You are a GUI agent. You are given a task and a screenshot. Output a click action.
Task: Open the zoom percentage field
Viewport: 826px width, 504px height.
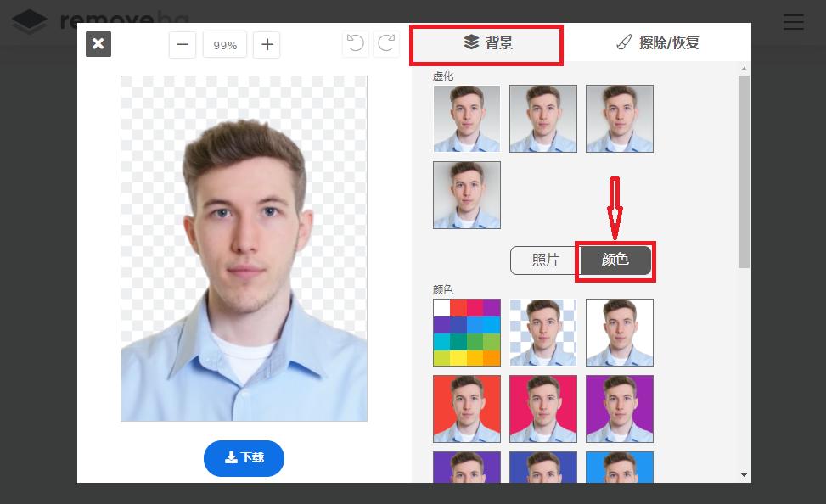(224, 44)
